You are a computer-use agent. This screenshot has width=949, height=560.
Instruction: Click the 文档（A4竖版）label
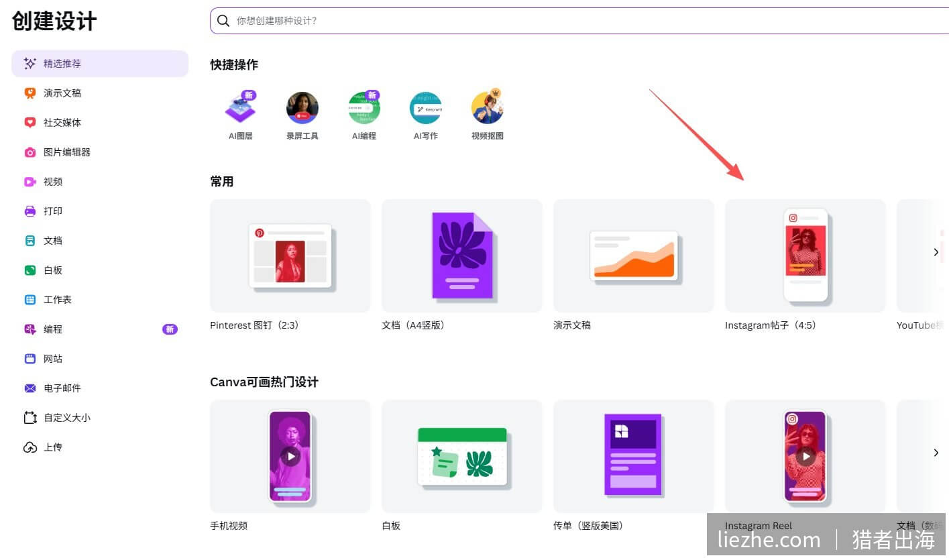click(x=413, y=325)
